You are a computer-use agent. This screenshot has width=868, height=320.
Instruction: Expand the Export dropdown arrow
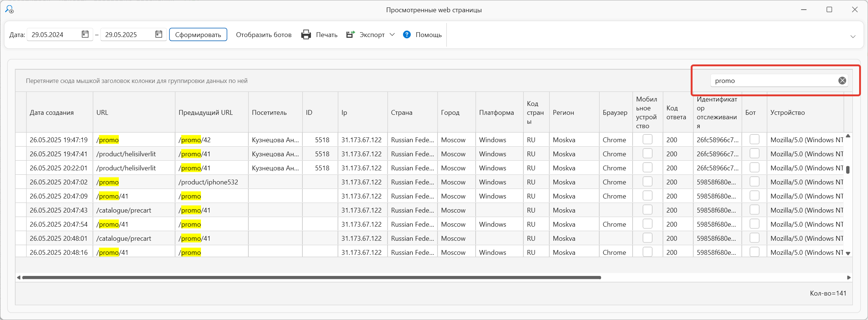pyautogui.click(x=392, y=34)
